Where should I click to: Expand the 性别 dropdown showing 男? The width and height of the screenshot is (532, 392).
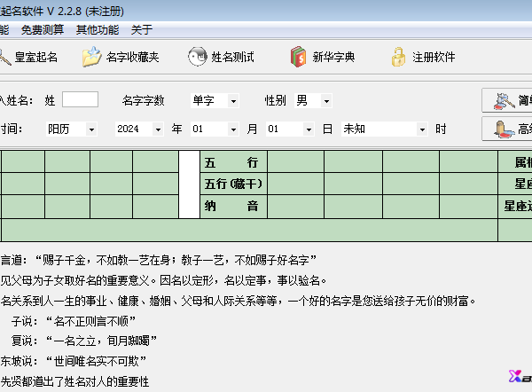[325, 101]
